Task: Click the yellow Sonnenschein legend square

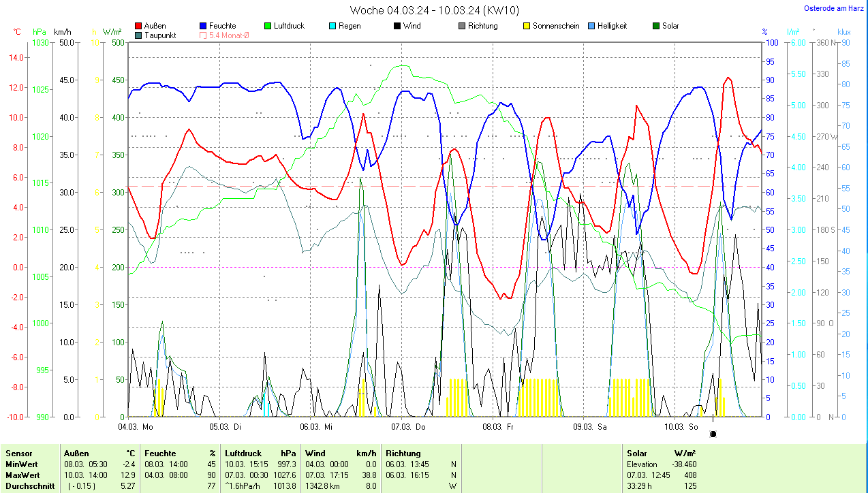Action: (527, 26)
